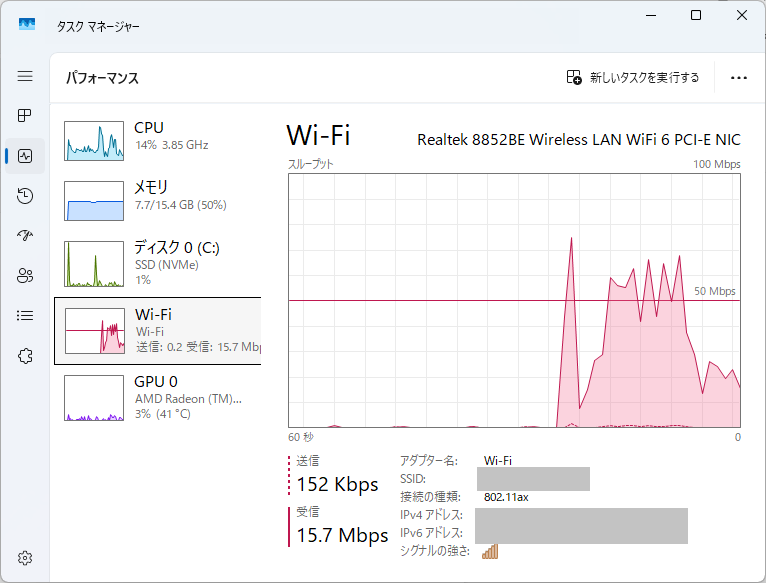766x583 pixels.
Task: Open the Details list icon
Action: (x=25, y=316)
